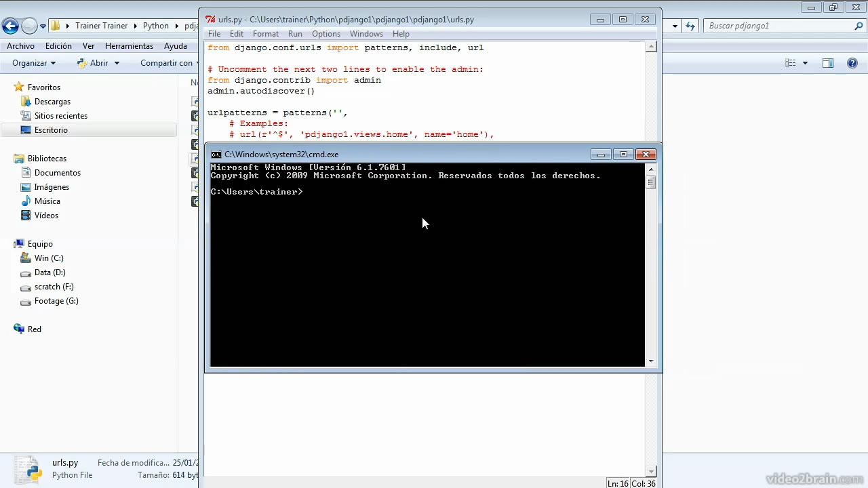Open the File menu in IDLE
Screen dimensions: 868x488
pos(214,34)
